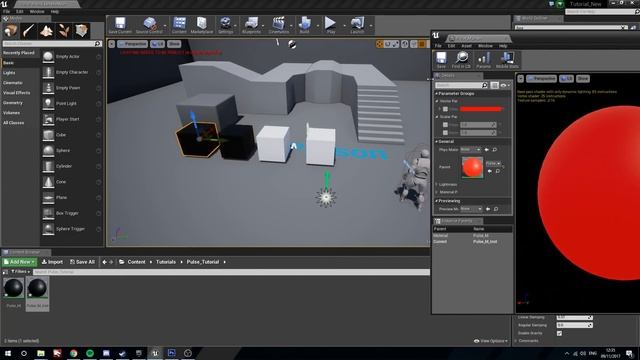Screen dimensions: 640x360
Task: Open Chrome from the Windows taskbar
Action: [x=73, y=353]
